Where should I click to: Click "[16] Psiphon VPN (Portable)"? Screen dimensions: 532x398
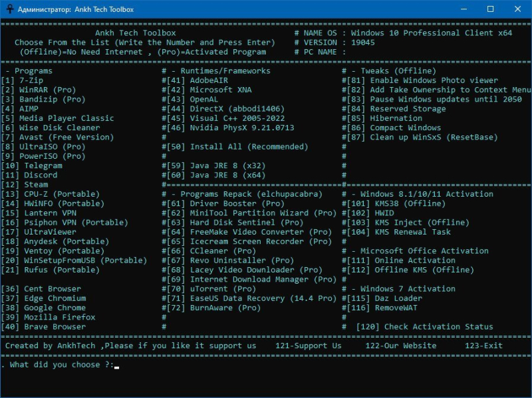[65, 223]
